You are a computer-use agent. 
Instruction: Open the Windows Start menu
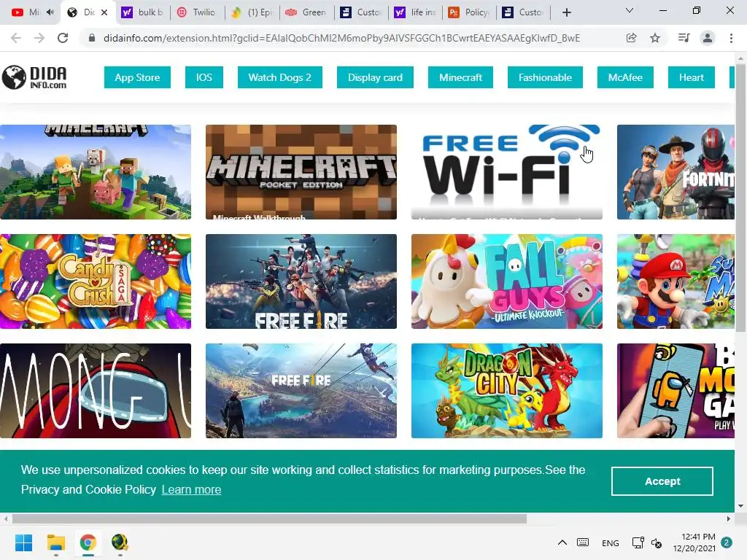coord(23,542)
